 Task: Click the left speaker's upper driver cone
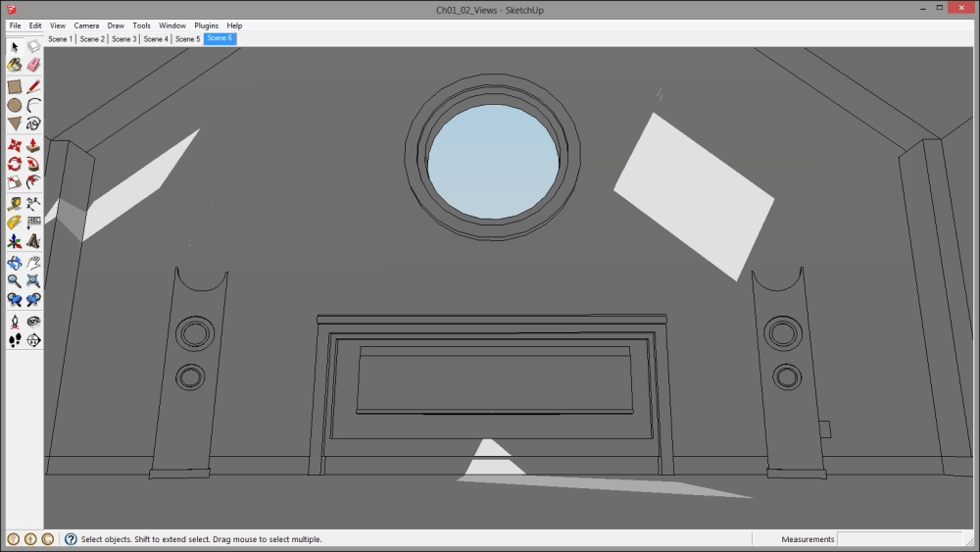pyautogui.click(x=194, y=333)
